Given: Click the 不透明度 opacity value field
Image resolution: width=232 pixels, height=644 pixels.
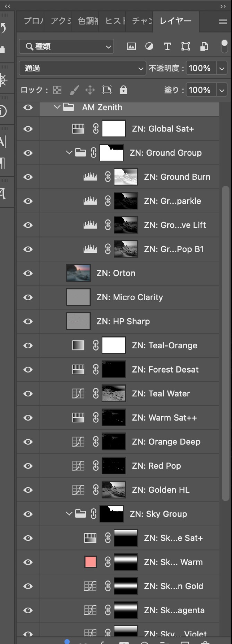Looking at the screenshot, I should [201, 68].
